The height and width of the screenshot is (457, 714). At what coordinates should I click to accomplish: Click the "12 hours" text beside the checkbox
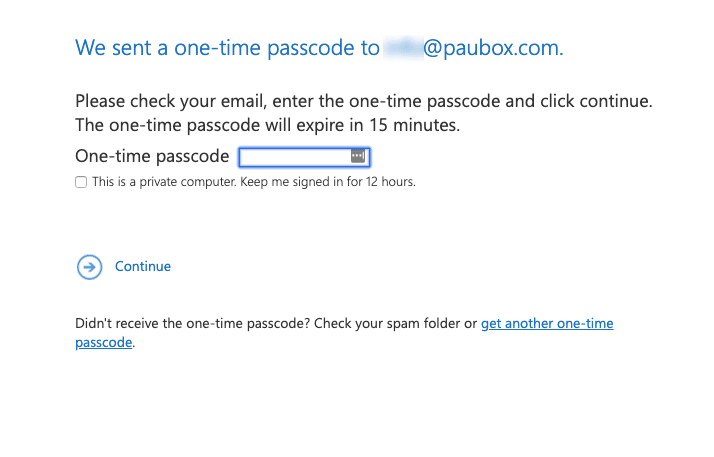click(x=391, y=182)
